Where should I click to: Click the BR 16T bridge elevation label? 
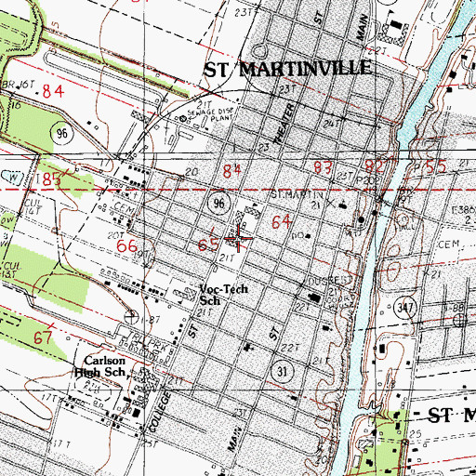coord(20,85)
